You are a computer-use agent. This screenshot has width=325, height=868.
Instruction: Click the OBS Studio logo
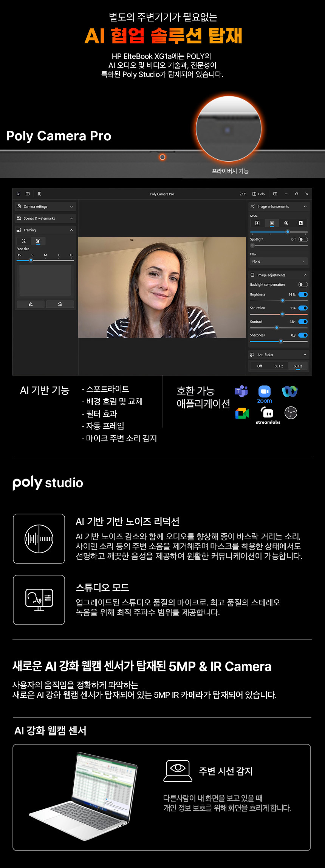[x=291, y=413]
